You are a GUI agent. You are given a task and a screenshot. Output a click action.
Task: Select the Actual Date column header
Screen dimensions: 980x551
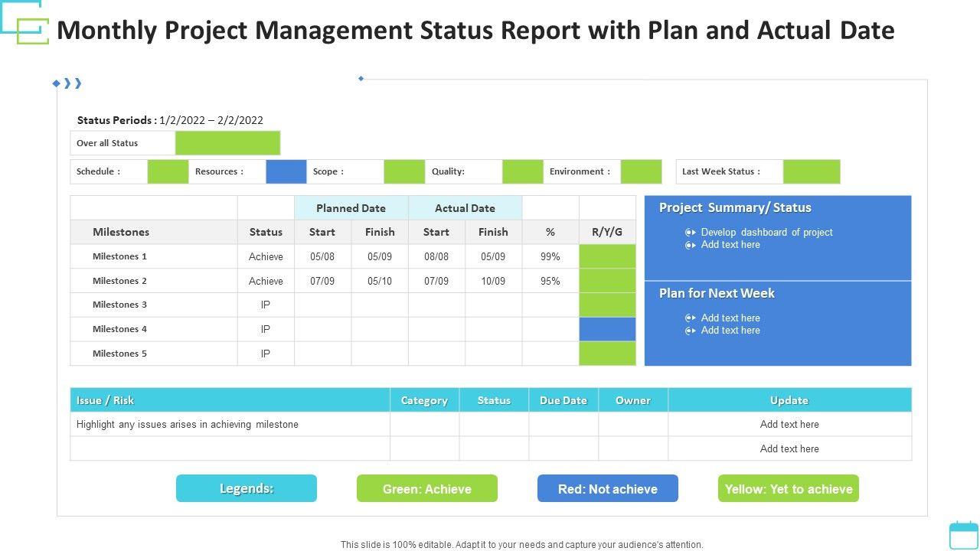[465, 208]
